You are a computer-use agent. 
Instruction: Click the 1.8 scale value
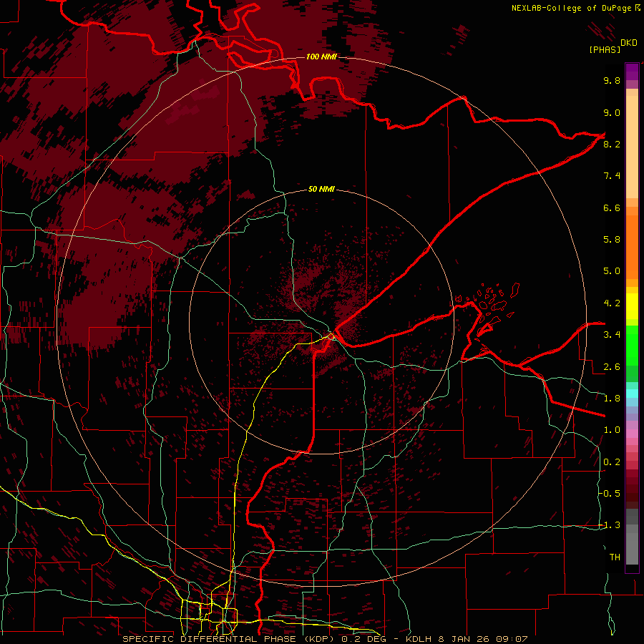612,399
